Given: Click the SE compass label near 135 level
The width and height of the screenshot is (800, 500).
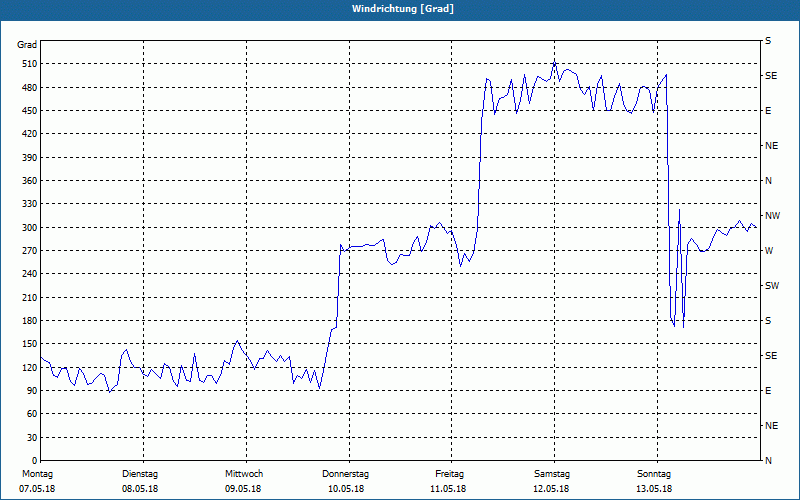Looking at the screenshot, I should 771,356.
